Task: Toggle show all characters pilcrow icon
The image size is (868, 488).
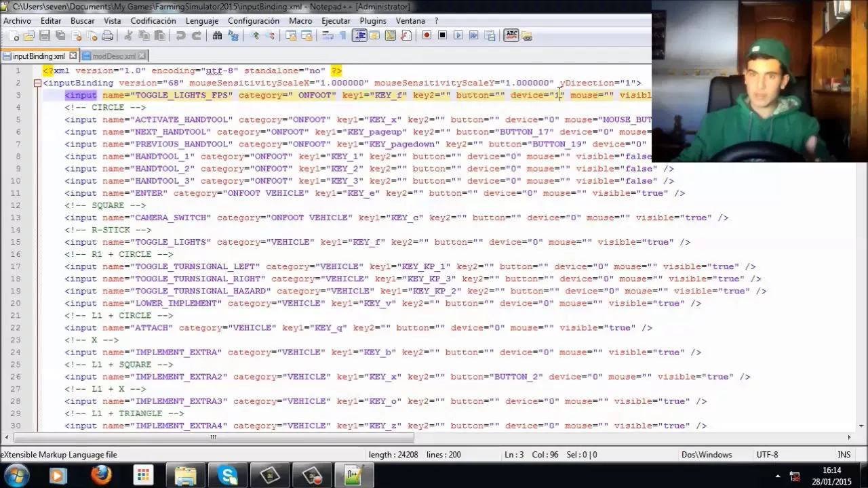Action: [x=343, y=35]
